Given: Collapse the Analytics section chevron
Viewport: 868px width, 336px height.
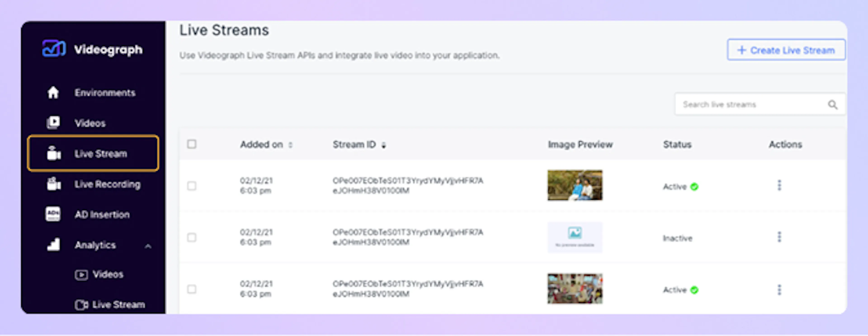Looking at the screenshot, I should [148, 246].
